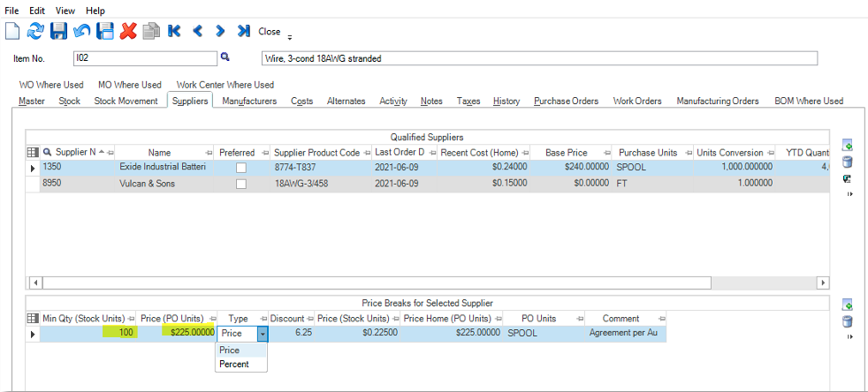The image size is (868, 392).
Task: Choose Percent from the Type list
Action: (234, 365)
